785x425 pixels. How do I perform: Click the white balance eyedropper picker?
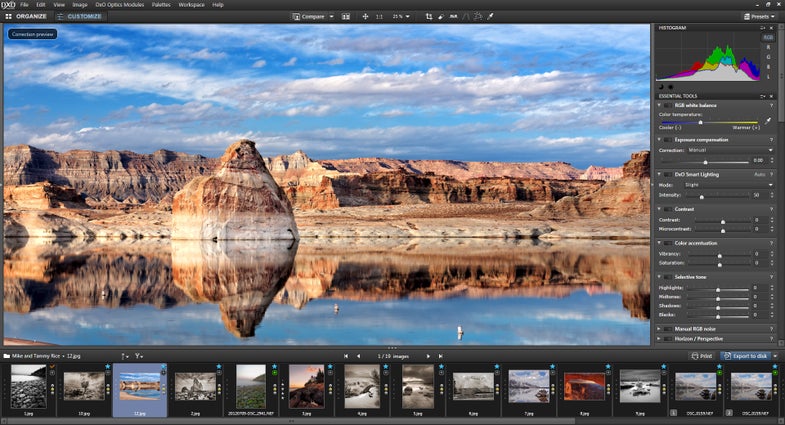[769, 120]
